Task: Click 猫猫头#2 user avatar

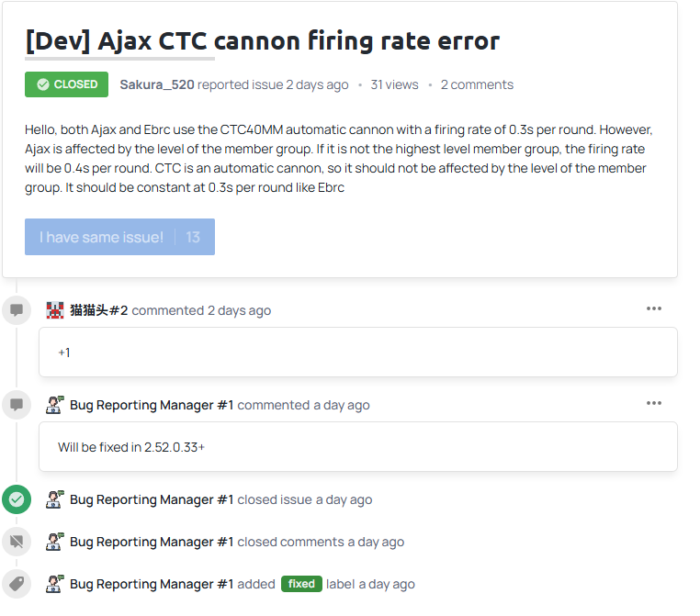Action: pyautogui.click(x=55, y=310)
